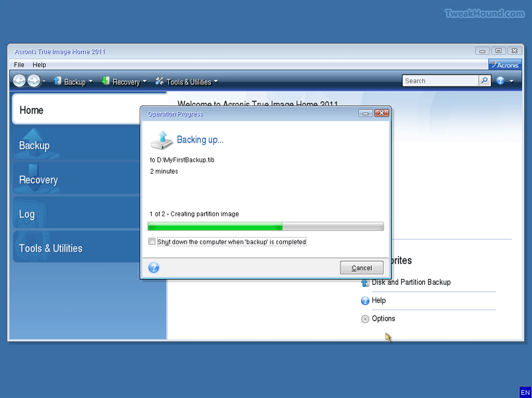Open Disk and Partition Backup link

pyautogui.click(x=411, y=282)
